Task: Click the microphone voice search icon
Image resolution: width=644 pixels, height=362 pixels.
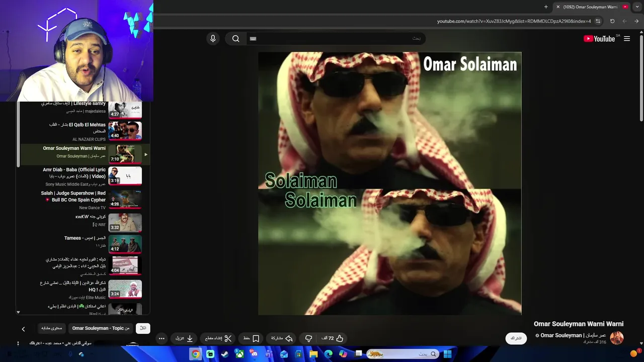Action: tap(213, 39)
